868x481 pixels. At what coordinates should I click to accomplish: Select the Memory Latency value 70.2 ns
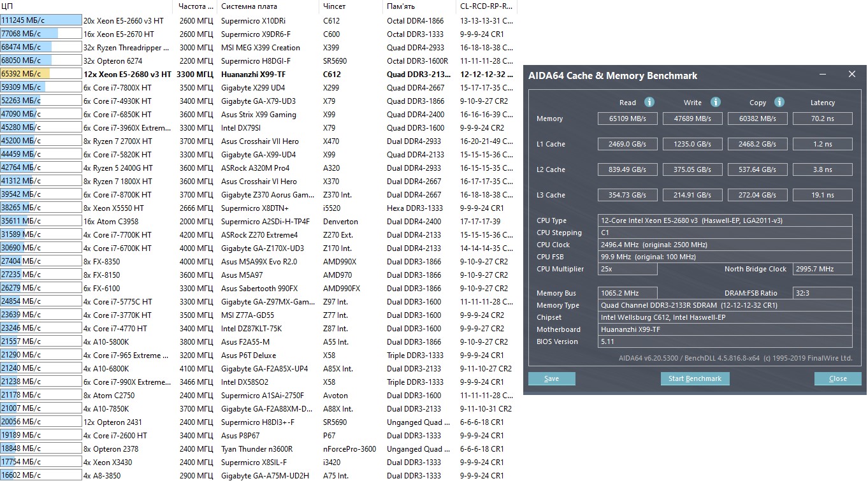822,118
